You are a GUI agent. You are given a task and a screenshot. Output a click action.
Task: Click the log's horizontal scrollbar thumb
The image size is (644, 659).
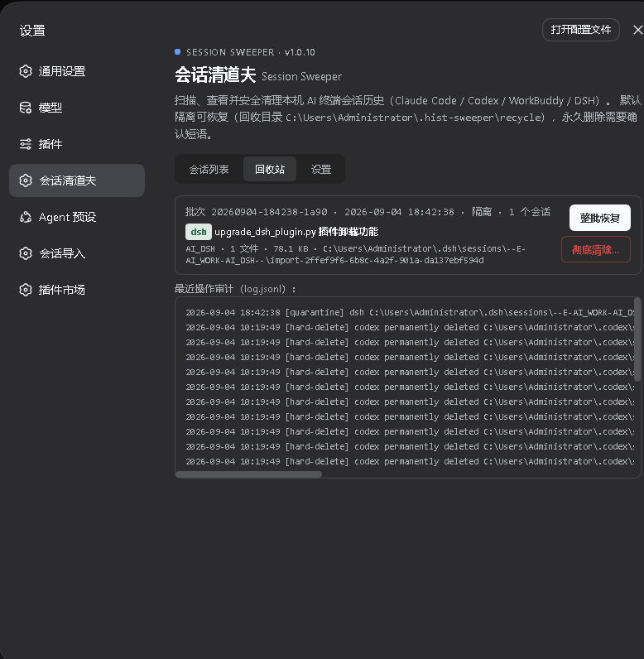pyautogui.click(x=248, y=474)
